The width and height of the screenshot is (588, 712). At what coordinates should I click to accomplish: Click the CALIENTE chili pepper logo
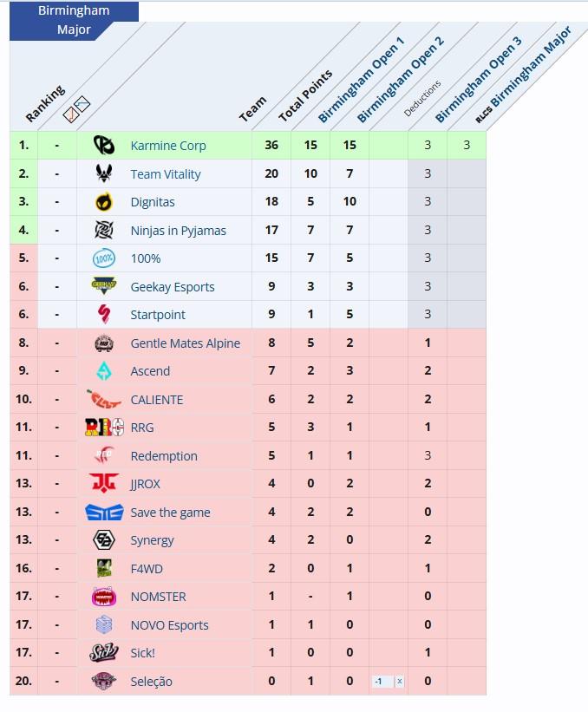(104, 399)
